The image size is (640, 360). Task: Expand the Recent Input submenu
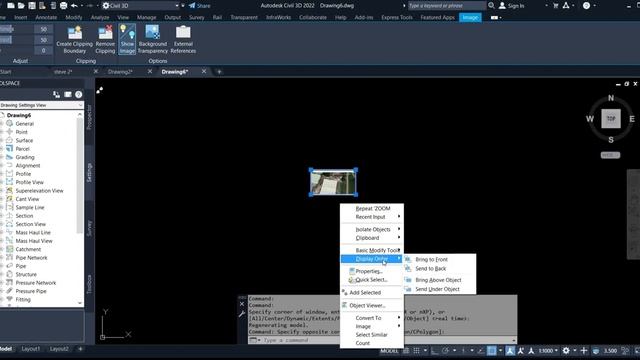point(372,217)
